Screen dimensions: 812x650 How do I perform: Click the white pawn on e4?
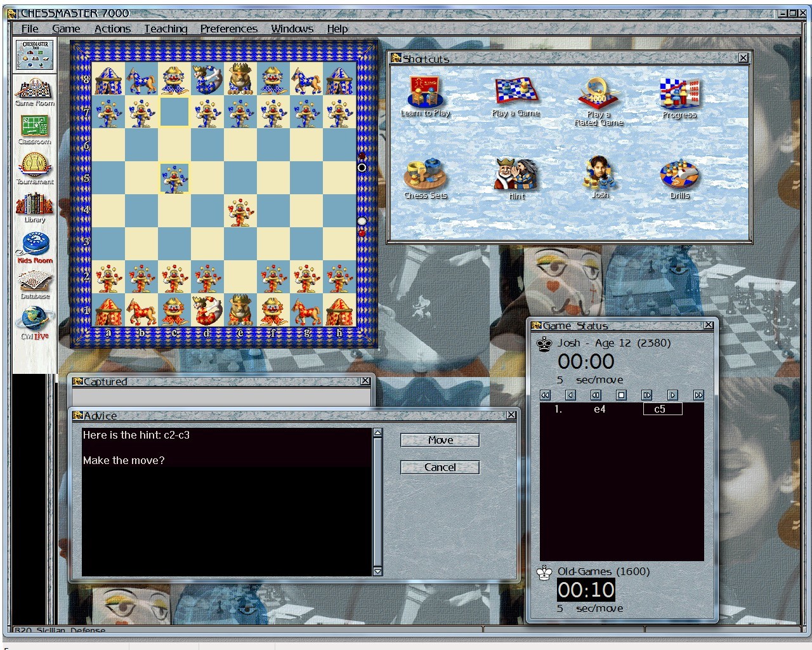(x=240, y=210)
